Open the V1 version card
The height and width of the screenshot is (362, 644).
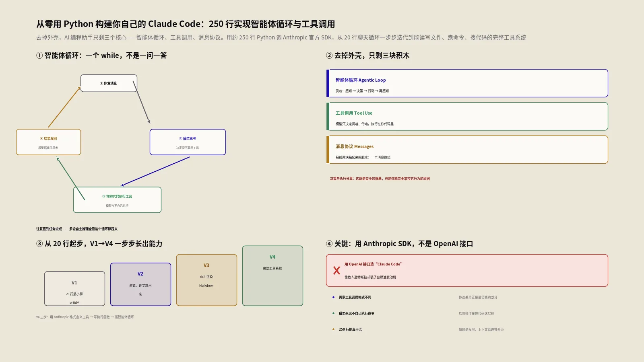pos(74,289)
